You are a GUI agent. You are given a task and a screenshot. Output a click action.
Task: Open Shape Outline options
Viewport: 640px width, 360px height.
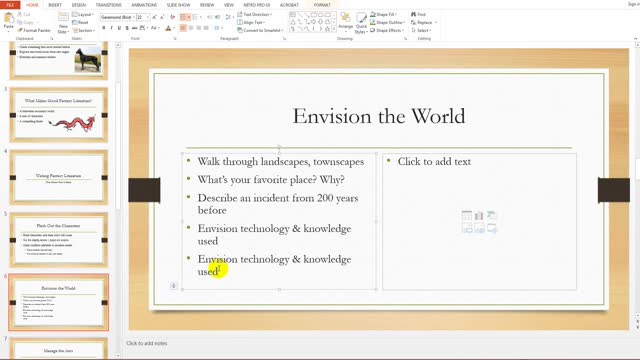point(387,22)
